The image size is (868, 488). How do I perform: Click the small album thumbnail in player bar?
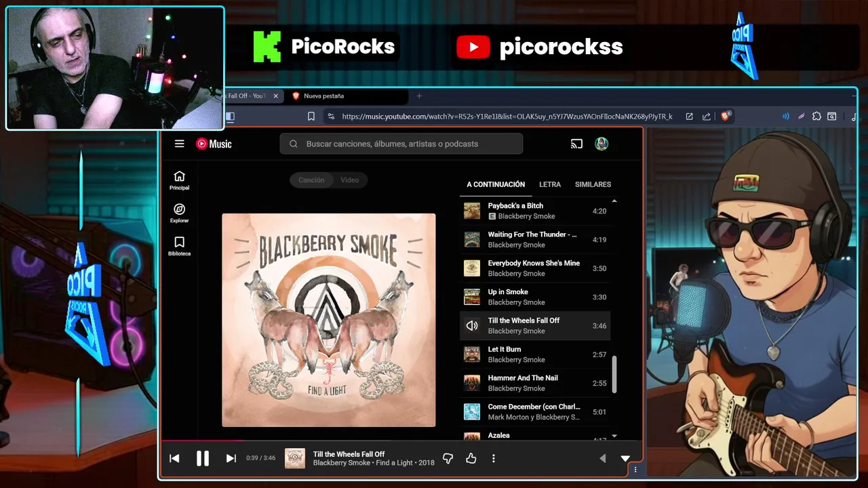(x=295, y=458)
